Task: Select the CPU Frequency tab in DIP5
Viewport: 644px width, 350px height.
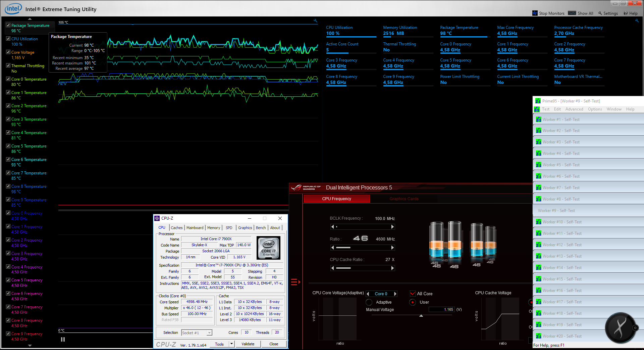Action: point(337,199)
